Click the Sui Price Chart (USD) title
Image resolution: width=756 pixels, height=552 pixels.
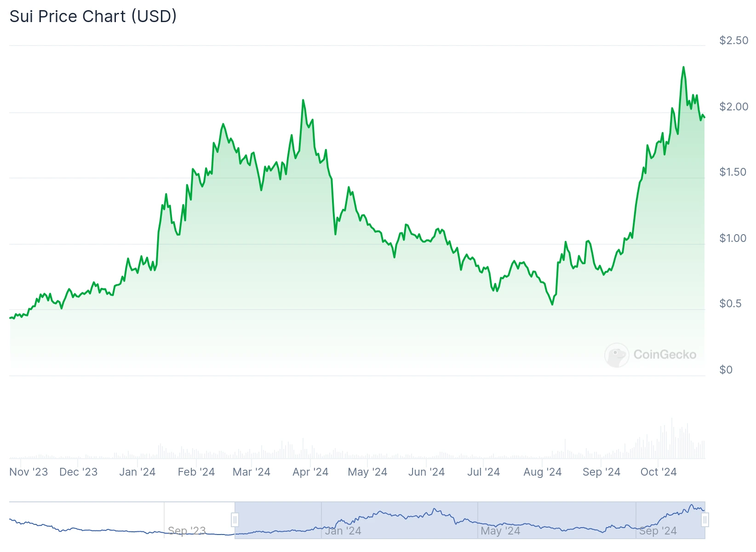(x=93, y=17)
